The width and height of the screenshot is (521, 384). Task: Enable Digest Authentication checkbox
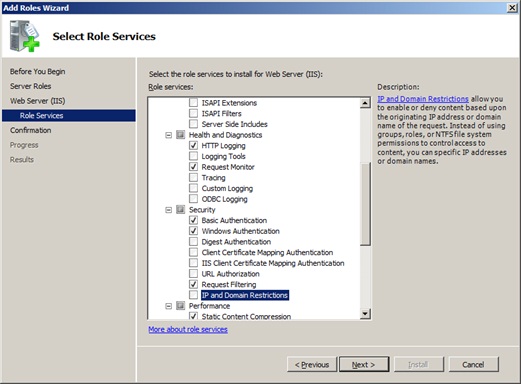[193, 241]
